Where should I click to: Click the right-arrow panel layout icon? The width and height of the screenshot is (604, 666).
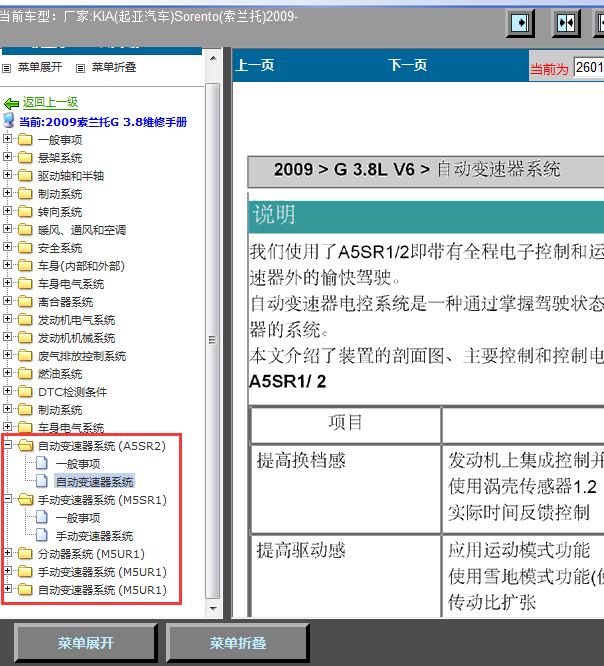point(520,23)
